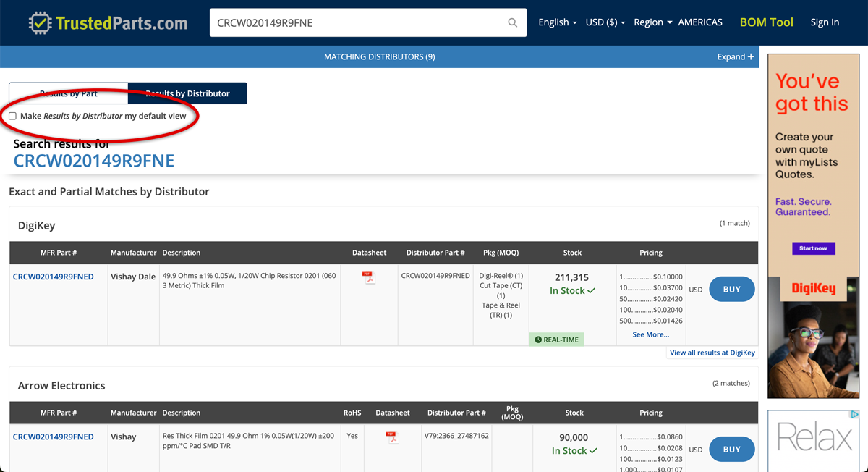Open the English language dropdown
This screenshot has width=868, height=472.
coord(557,22)
